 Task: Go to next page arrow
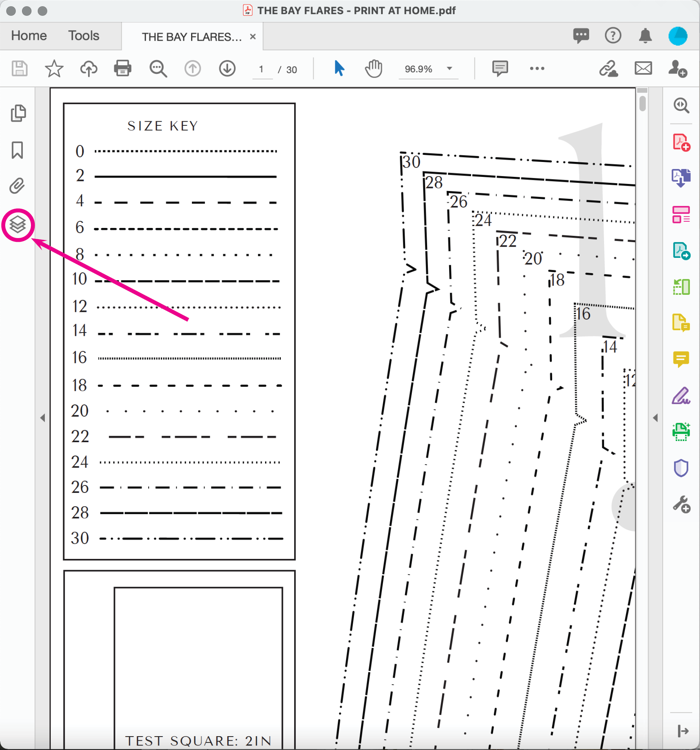pyautogui.click(x=227, y=69)
